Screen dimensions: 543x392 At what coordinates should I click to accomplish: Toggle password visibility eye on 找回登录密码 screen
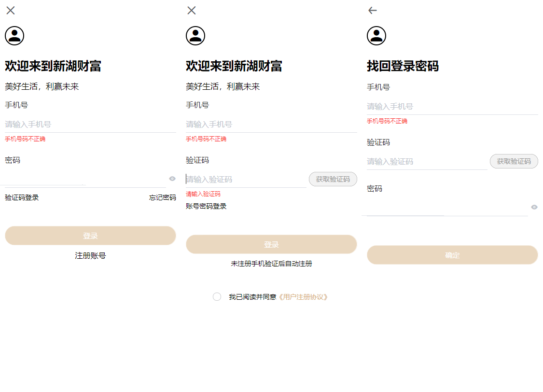534,207
